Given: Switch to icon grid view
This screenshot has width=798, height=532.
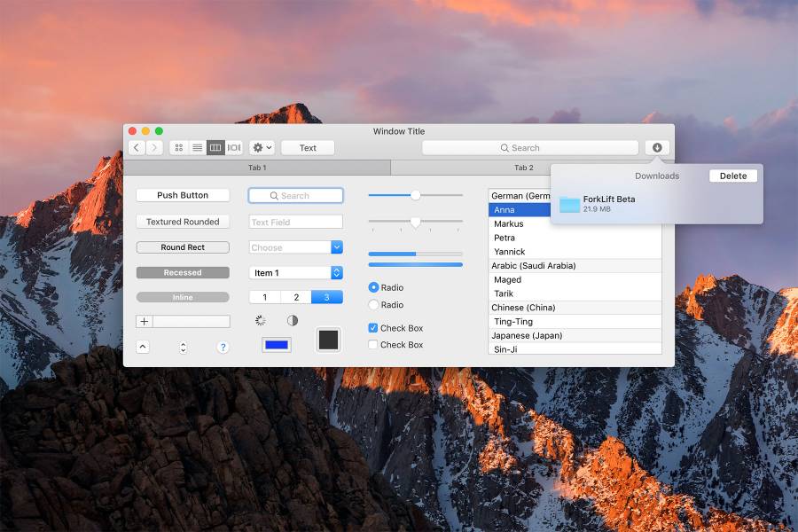Looking at the screenshot, I should 179,148.
